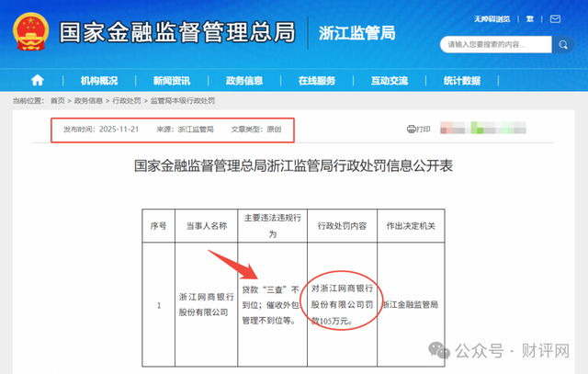Image resolution: width=588 pixels, height=374 pixels.
Task: Click the 主要违法违规行为 column header
Action: pos(273,226)
